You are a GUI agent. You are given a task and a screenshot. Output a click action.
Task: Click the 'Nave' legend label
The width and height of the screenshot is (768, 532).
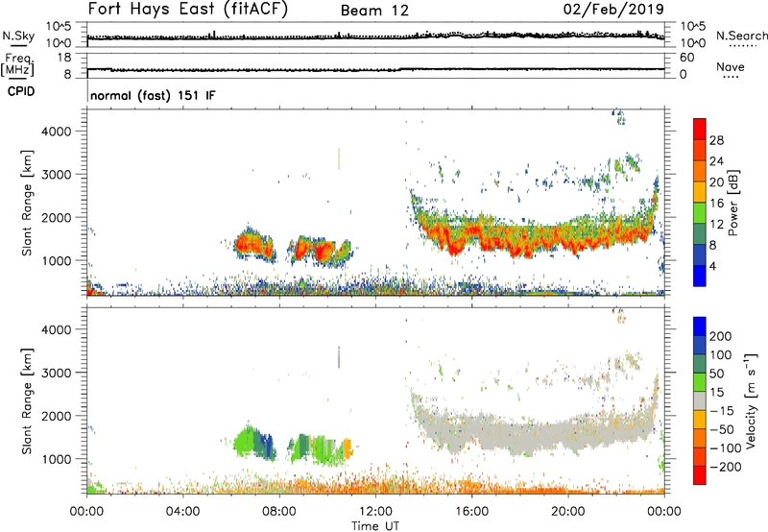click(731, 66)
